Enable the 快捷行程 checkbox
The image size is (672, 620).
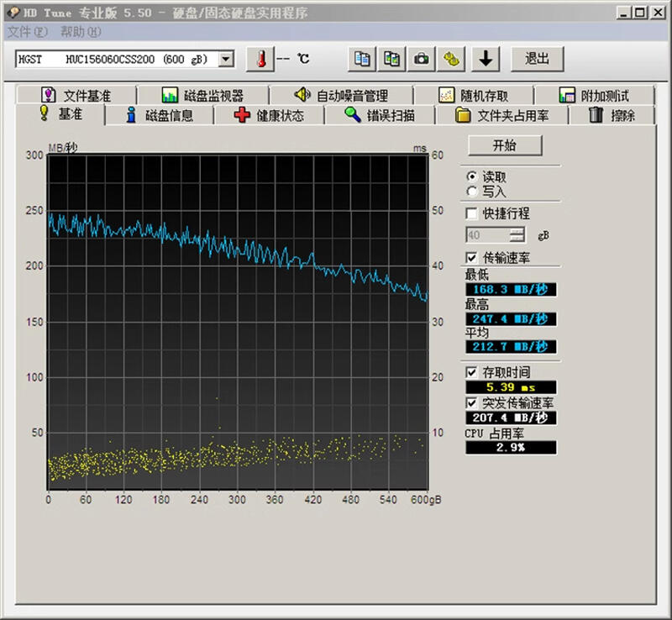coord(471,213)
